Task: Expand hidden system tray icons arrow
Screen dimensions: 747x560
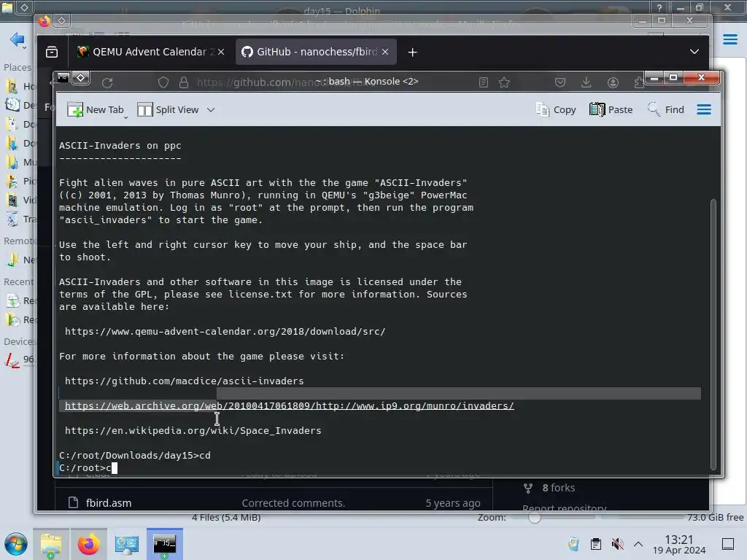Action: (x=638, y=544)
